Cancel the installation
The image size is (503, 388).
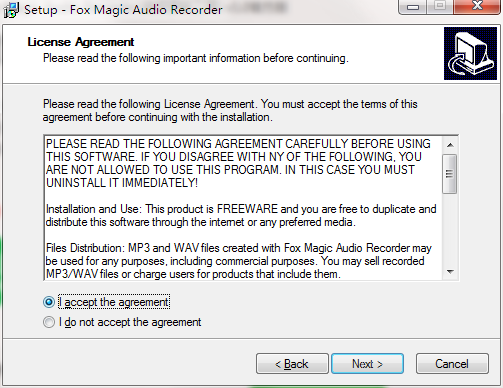[452, 364]
